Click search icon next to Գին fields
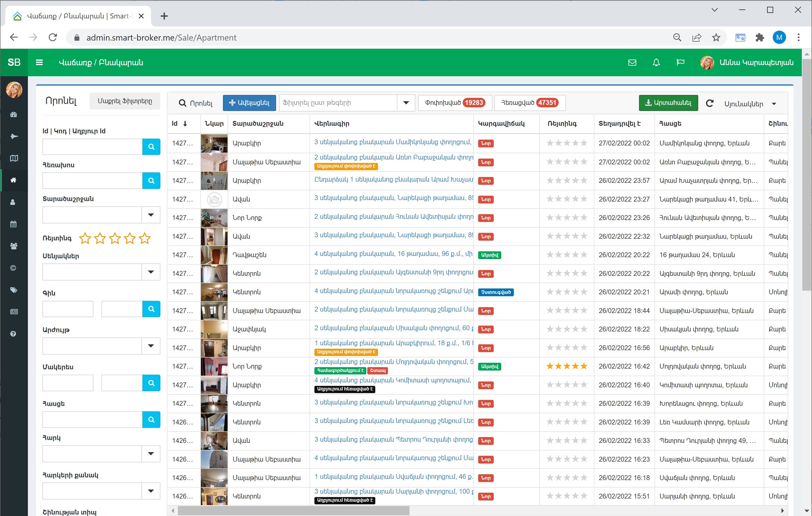812x516 pixels. coord(151,309)
